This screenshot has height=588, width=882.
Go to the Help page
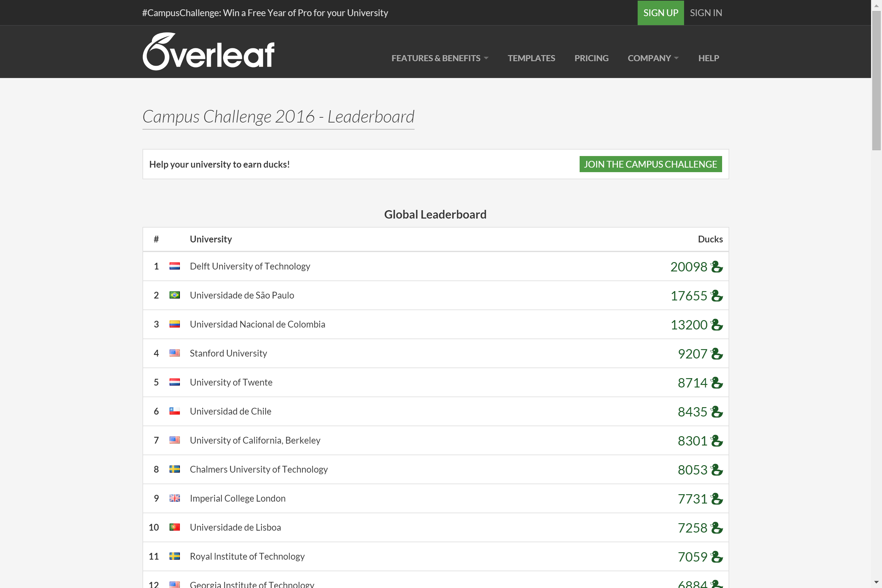point(708,58)
